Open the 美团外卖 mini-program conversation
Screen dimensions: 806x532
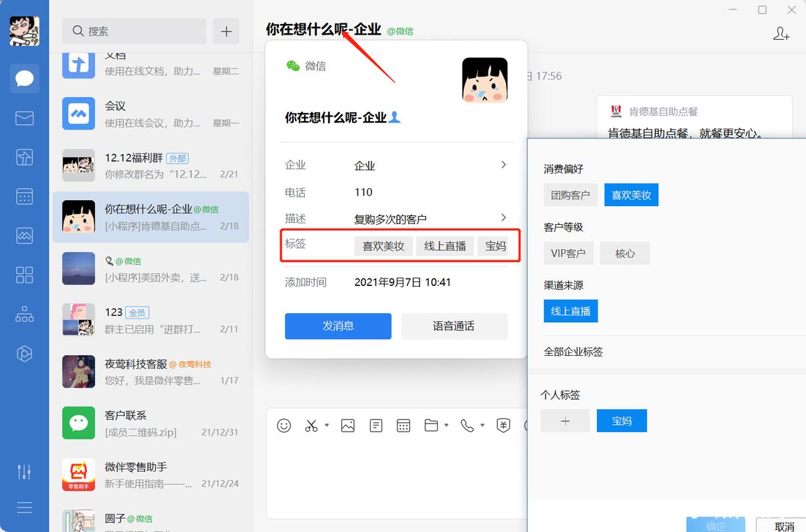coord(150,269)
